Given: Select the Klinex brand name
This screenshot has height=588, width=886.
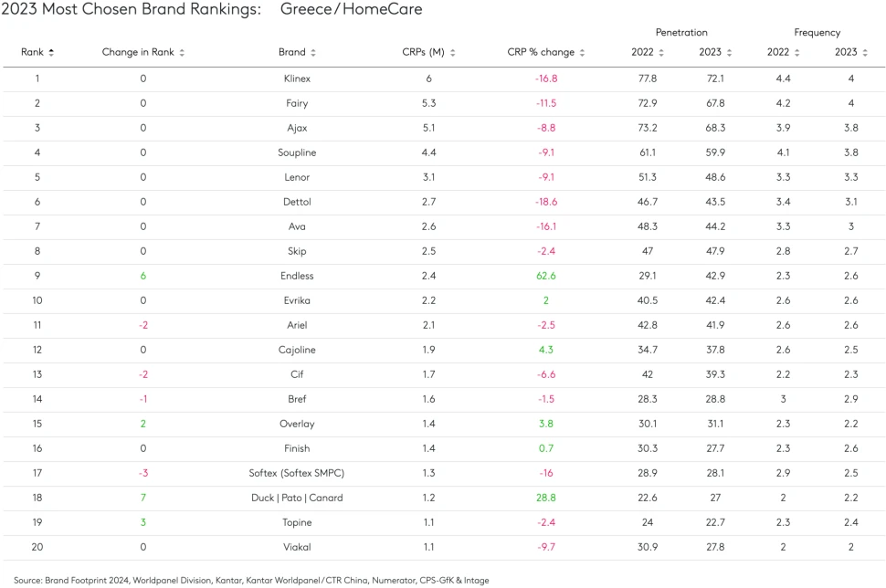Looking at the screenshot, I should coord(297,79).
